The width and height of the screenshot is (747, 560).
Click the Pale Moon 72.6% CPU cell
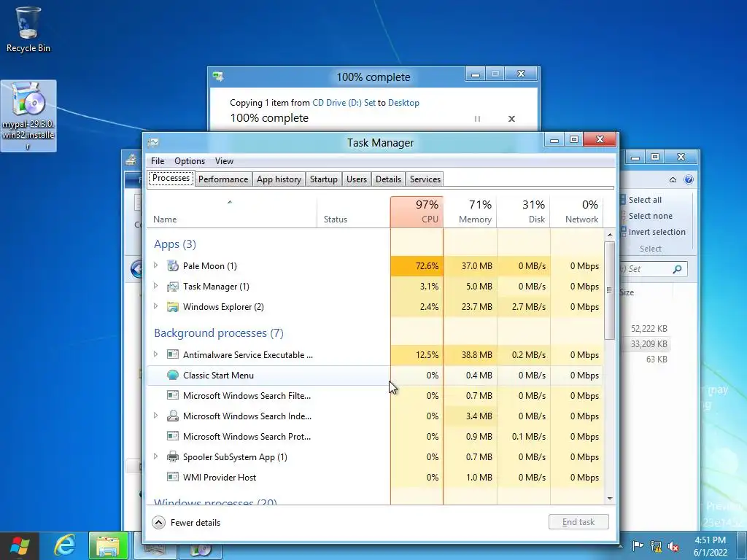click(x=417, y=265)
